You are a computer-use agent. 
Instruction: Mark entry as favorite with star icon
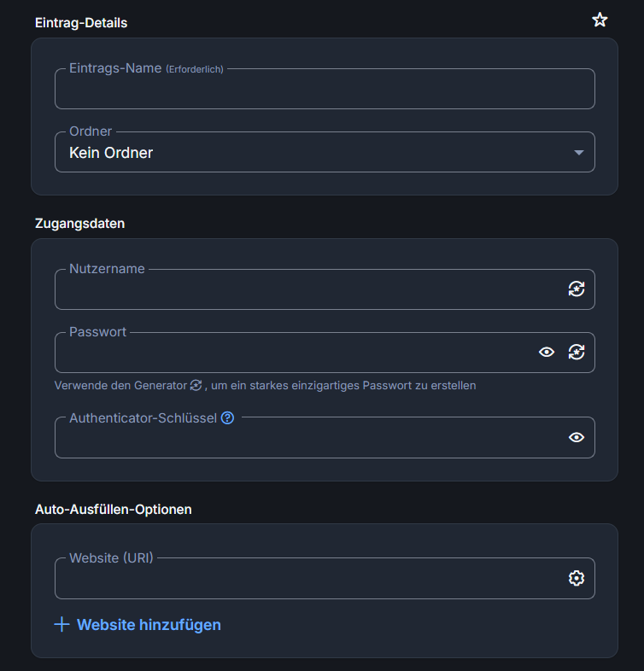click(600, 20)
